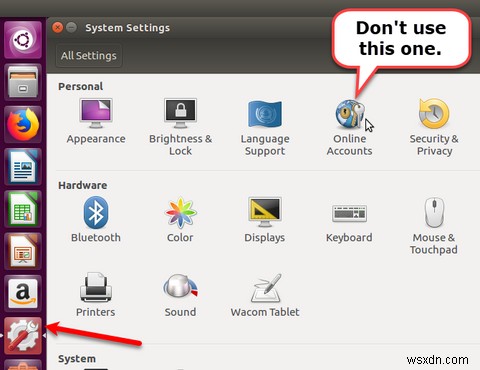This screenshot has width=480, height=370.
Task: Open the Wacom Tablet icon
Action: (x=266, y=288)
